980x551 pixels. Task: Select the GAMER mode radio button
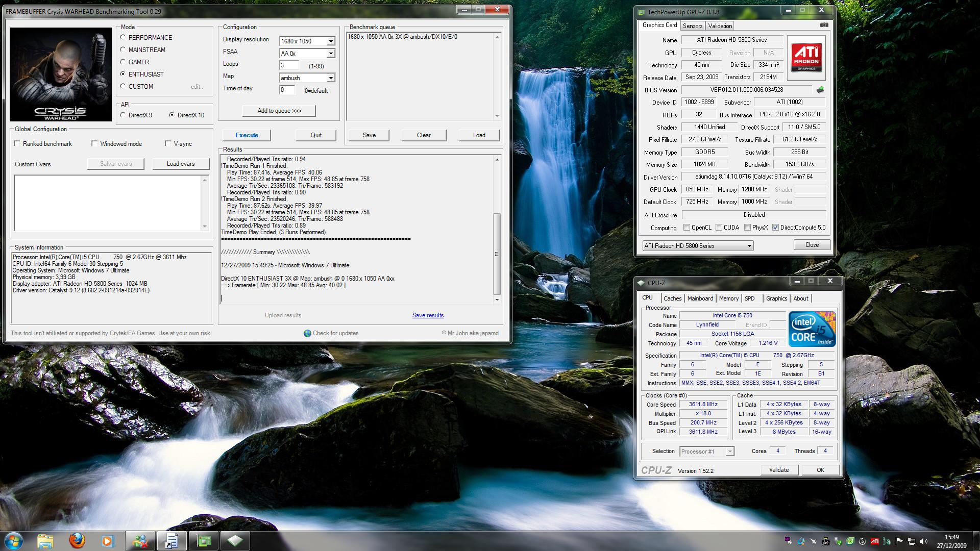coord(123,62)
